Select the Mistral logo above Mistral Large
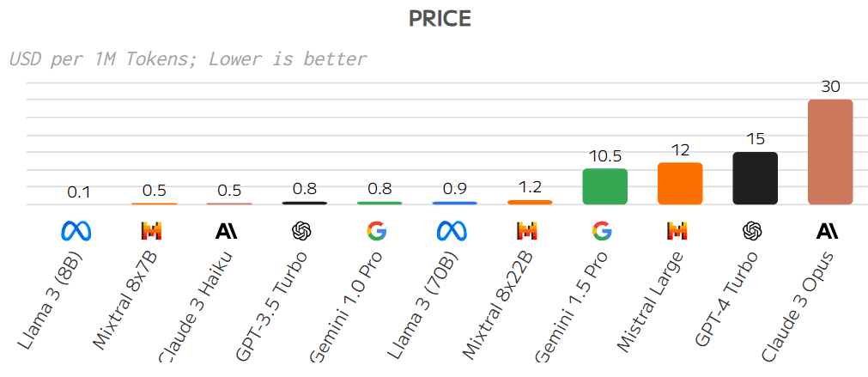 678,231
